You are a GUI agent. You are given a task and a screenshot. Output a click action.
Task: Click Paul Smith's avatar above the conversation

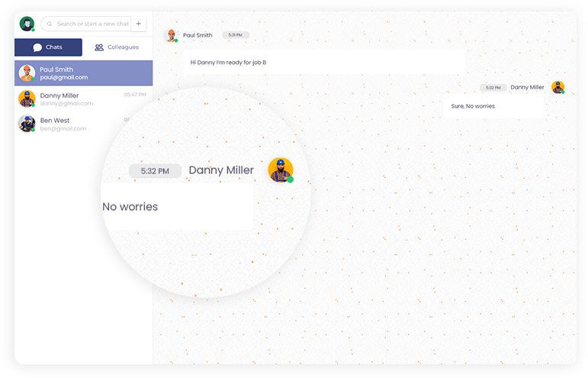click(172, 35)
